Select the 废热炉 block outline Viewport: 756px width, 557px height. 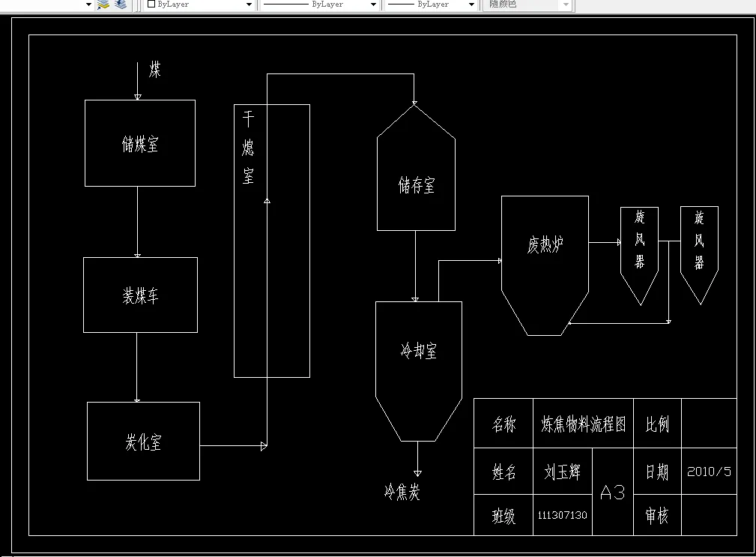545,243
